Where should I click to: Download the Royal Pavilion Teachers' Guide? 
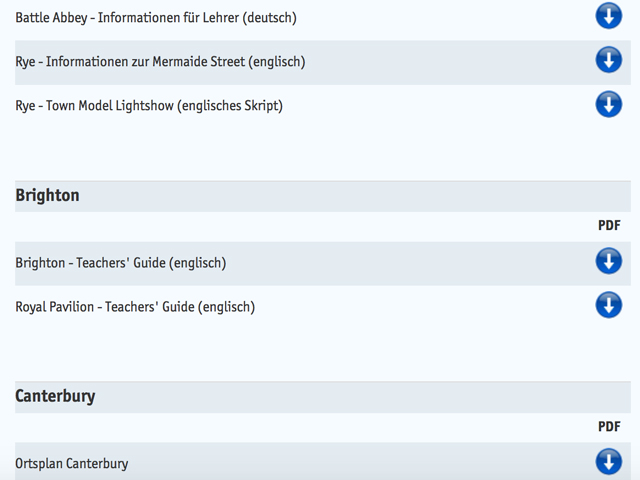tap(608, 305)
